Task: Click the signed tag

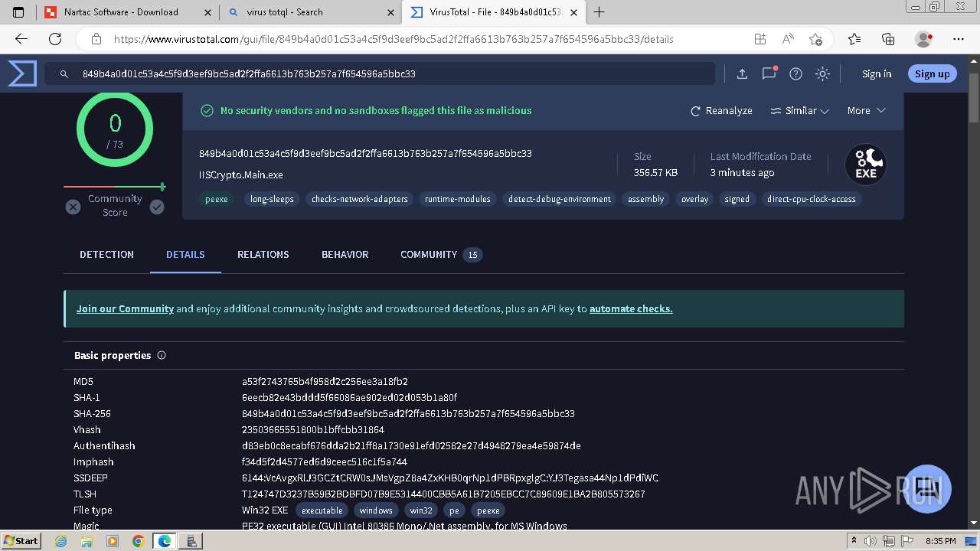Action: coord(737,199)
